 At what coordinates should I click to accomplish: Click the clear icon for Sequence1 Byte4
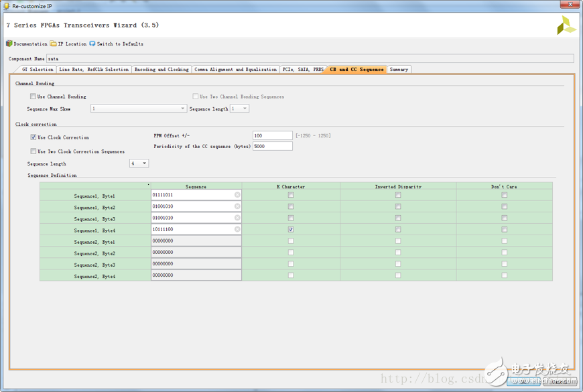click(237, 229)
